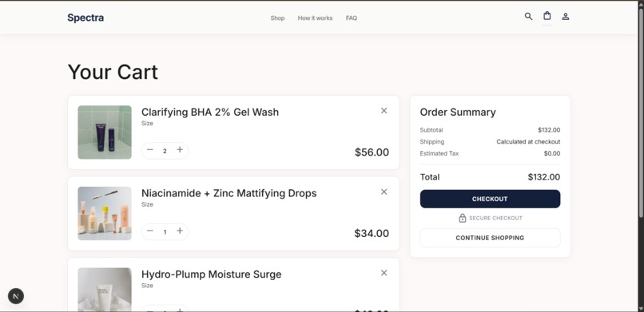Click Continue Shopping button
644x312 pixels.
coord(490,238)
